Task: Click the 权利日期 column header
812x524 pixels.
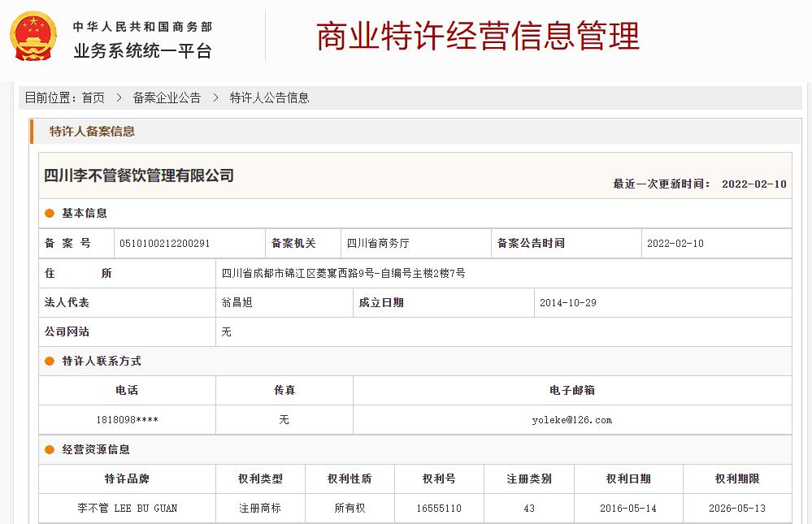Action: pyautogui.click(x=628, y=479)
